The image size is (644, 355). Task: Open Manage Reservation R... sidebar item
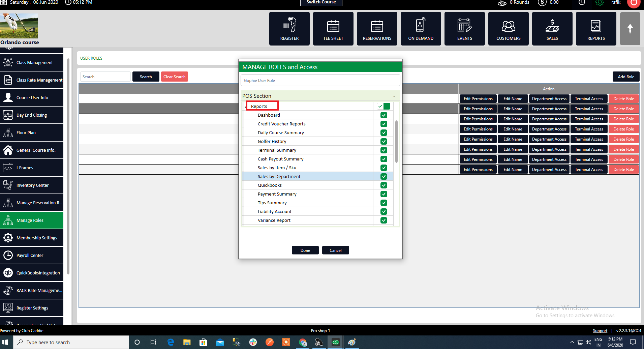pos(32,203)
